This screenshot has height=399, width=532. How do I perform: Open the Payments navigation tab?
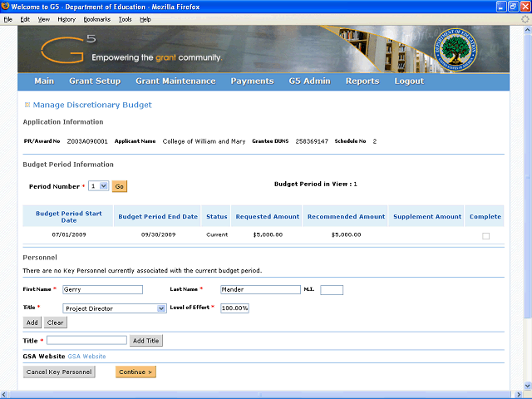pyautogui.click(x=252, y=81)
